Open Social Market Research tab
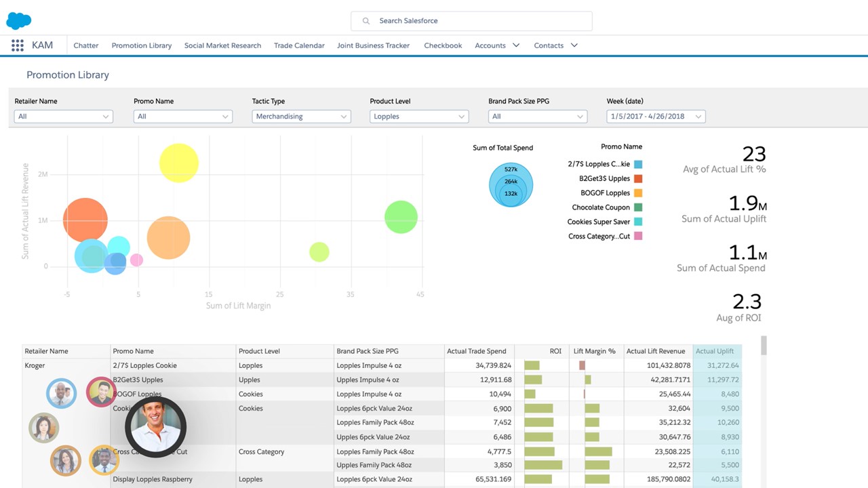868x488 pixels. tap(222, 45)
